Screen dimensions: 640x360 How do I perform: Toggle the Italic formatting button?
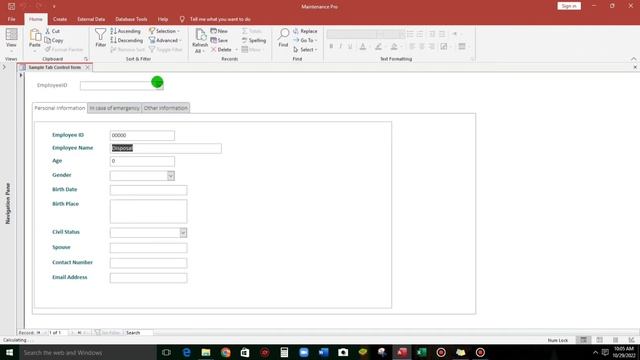[340, 47]
